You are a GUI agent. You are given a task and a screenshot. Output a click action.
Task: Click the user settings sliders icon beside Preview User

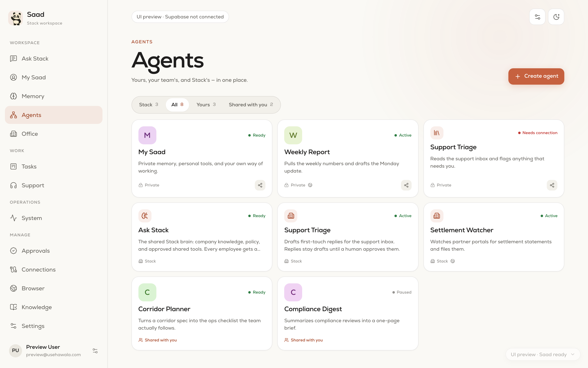[x=95, y=351]
